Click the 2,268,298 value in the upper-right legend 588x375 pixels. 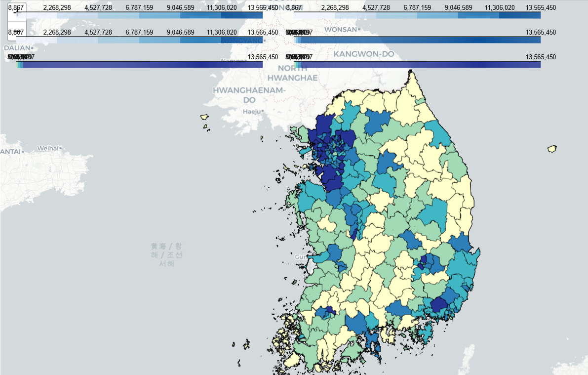(335, 7)
